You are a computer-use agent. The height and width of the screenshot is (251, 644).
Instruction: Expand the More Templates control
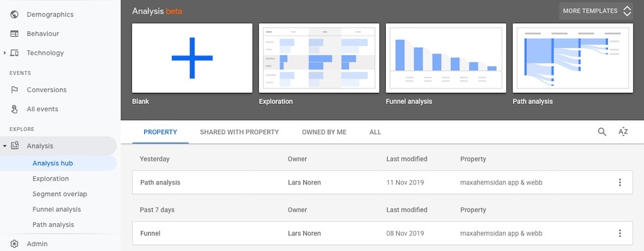coord(596,11)
